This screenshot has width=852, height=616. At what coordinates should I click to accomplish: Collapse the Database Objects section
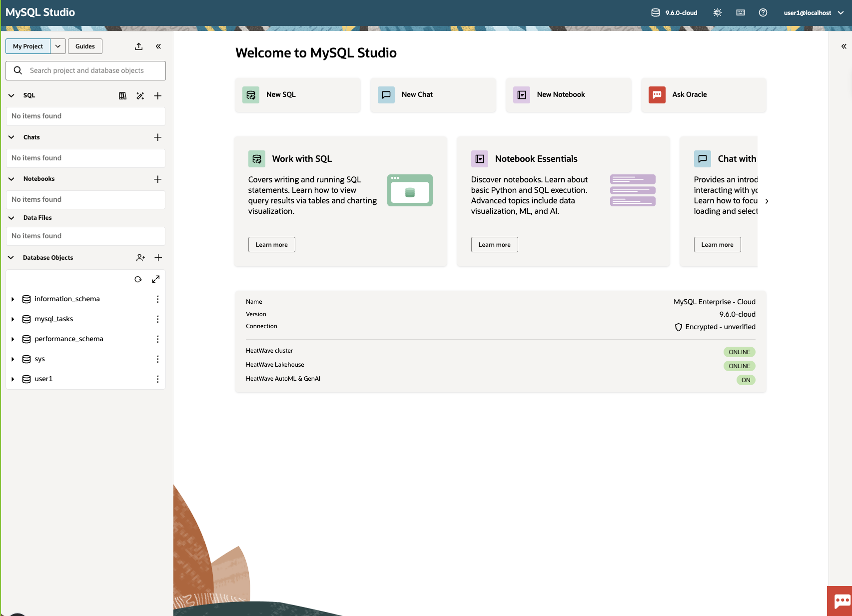click(x=11, y=258)
